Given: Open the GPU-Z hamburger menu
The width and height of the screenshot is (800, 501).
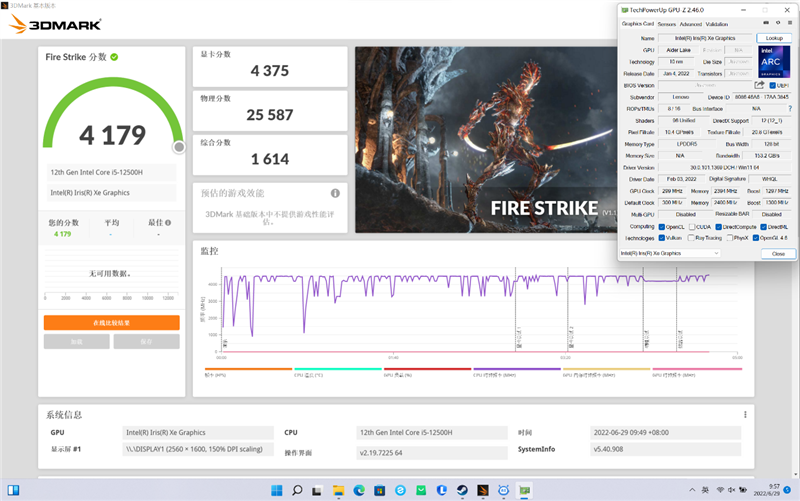Looking at the screenshot, I should pos(790,23).
